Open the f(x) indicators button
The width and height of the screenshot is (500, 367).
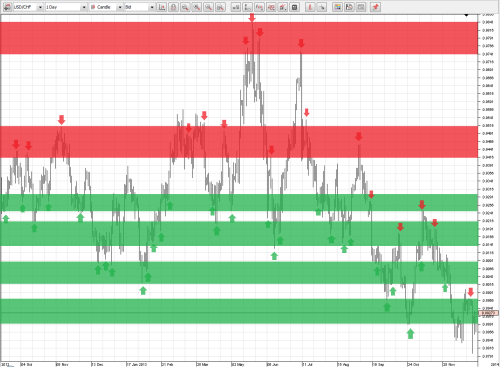pyautogui.click(x=259, y=7)
